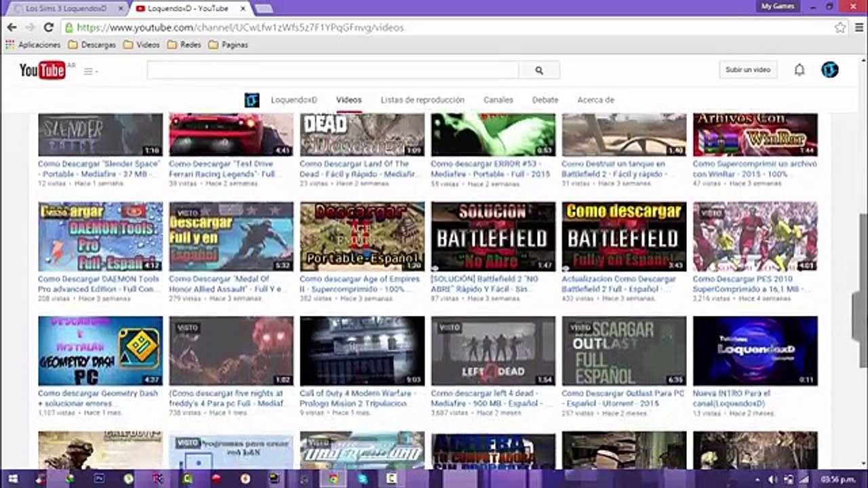This screenshot has height=488, width=868.
Task: Click the Geometry Dash PC video thumbnail
Action: pos(100,351)
